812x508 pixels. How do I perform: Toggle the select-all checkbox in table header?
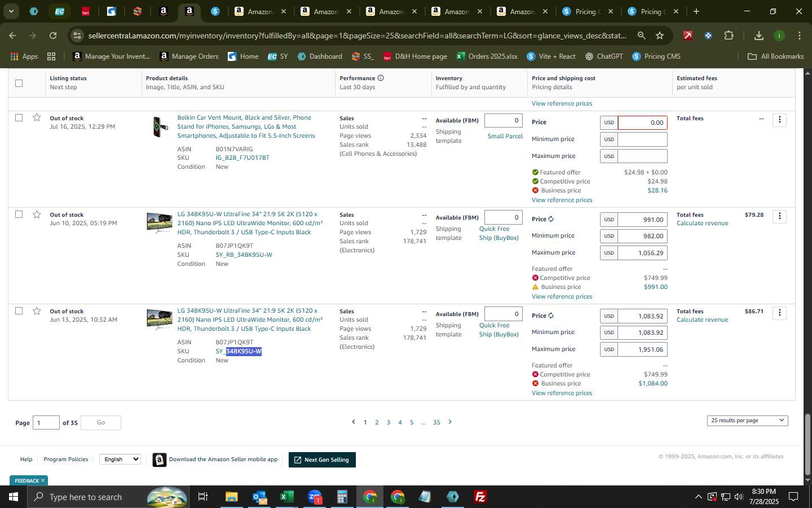tap(19, 83)
